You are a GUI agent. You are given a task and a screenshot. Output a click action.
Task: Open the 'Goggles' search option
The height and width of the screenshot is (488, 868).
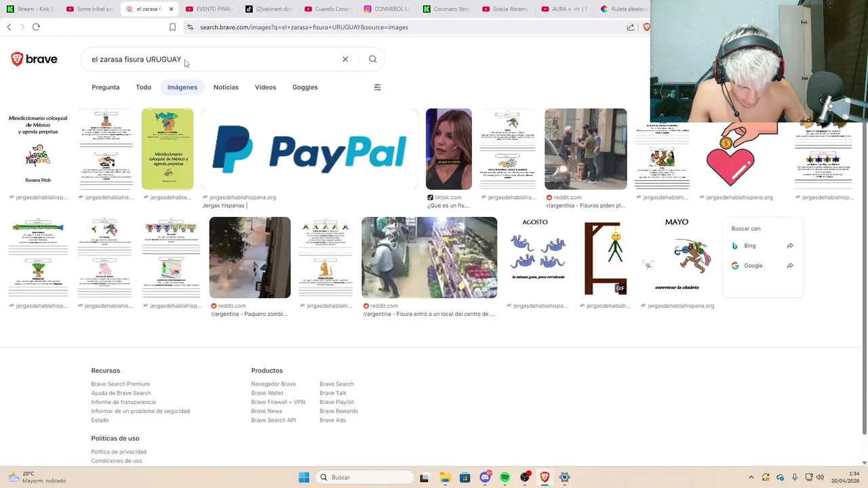305,87
